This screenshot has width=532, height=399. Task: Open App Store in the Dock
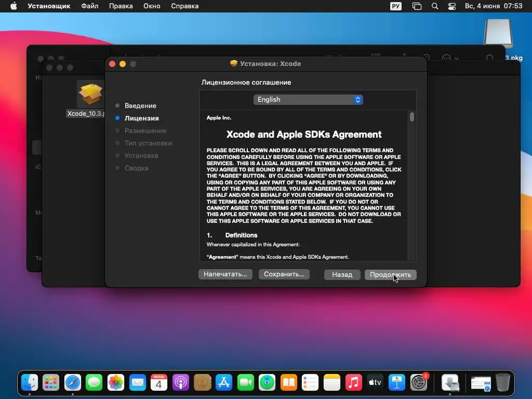224,382
